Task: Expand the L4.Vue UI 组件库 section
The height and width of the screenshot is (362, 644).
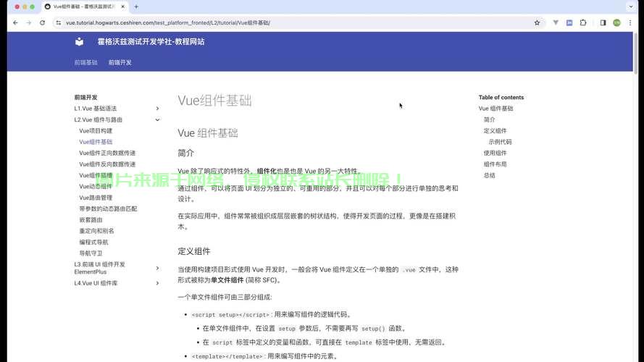Action: pos(157,283)
